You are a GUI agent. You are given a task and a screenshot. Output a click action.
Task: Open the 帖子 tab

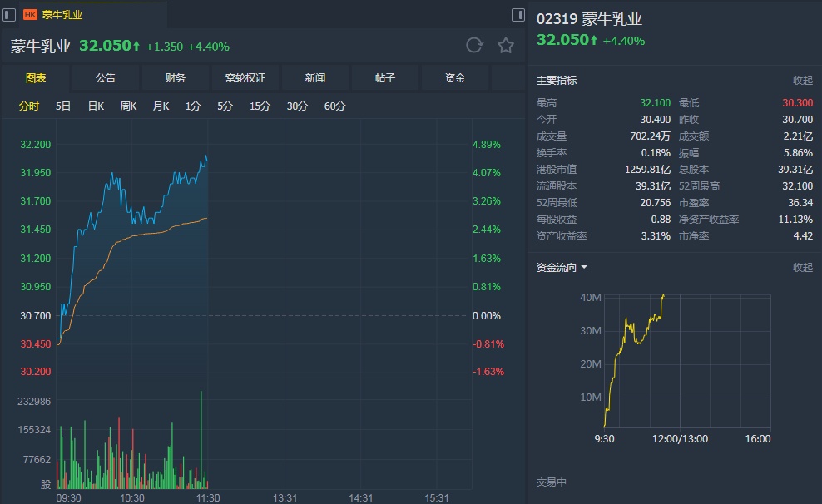385,78
